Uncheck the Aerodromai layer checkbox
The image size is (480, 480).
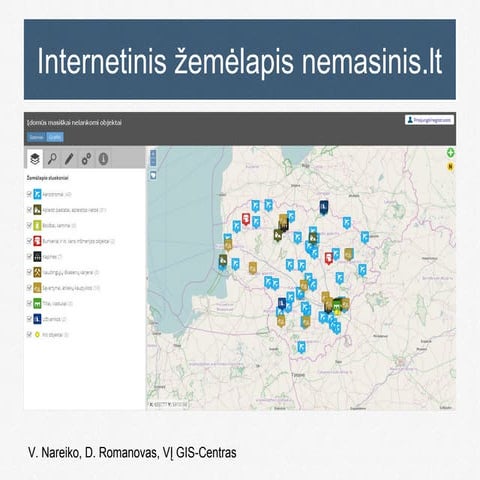point(29,194)
